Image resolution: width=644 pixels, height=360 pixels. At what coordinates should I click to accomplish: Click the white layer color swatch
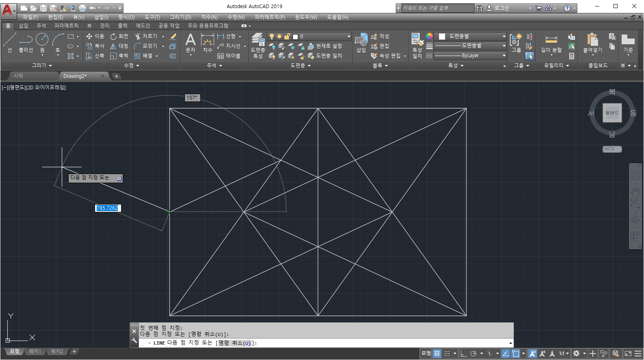(x=295, y=37)
